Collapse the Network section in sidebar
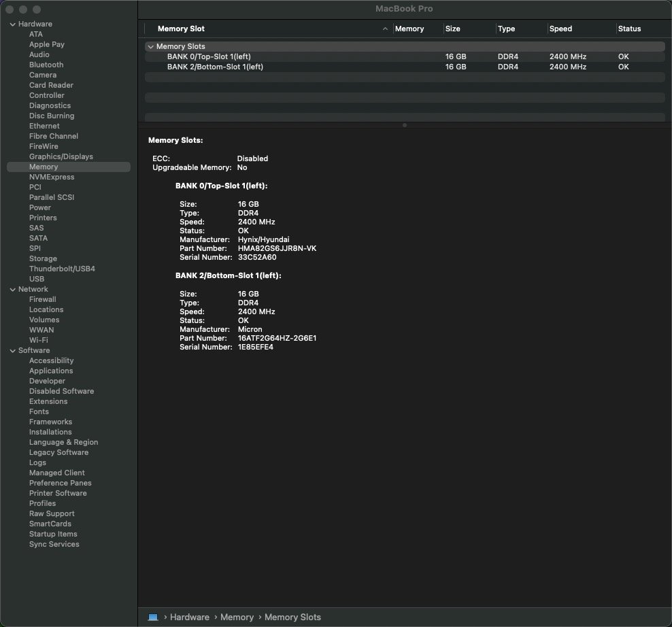 point(12,290)
